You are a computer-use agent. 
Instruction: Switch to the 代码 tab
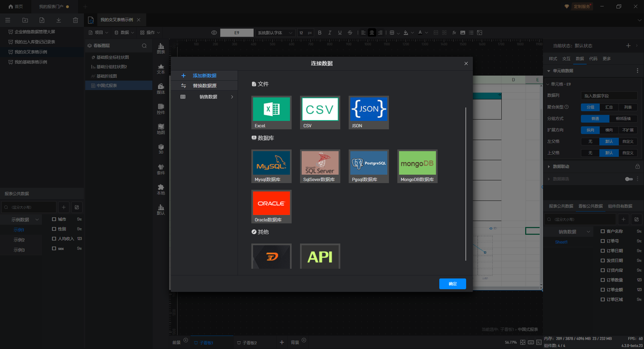tap(593, 59)
